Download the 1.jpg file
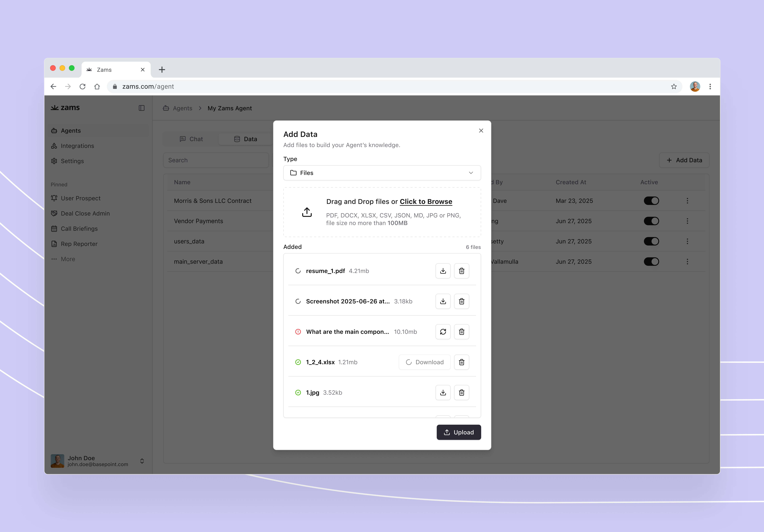The image size is (764, 532). point(443,393)
